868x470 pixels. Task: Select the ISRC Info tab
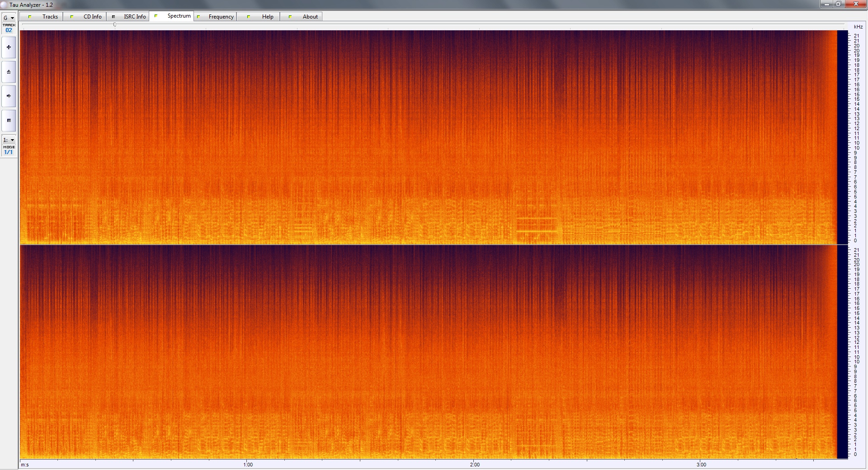pyautogui.click(x=130, y=17)
